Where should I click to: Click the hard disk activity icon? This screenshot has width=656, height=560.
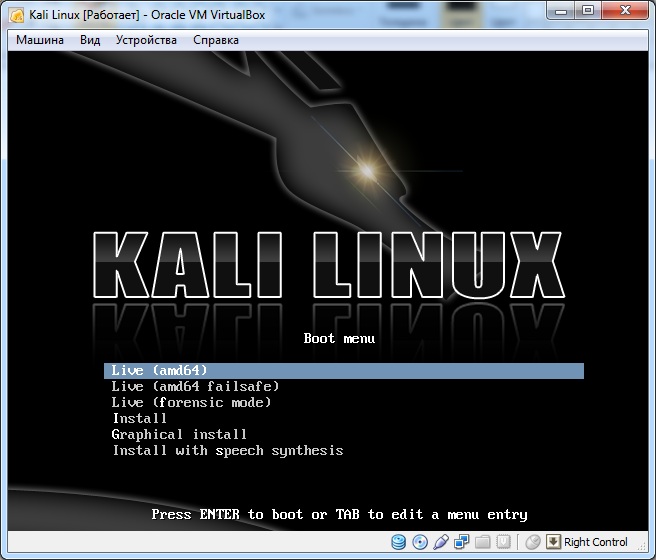[x=398, y=542]
